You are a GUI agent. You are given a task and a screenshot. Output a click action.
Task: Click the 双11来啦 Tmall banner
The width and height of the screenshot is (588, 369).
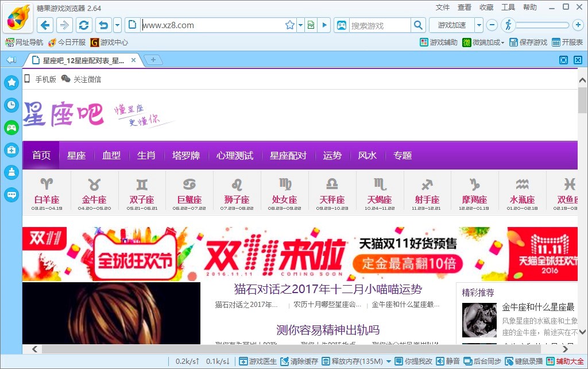click(300, 253)
